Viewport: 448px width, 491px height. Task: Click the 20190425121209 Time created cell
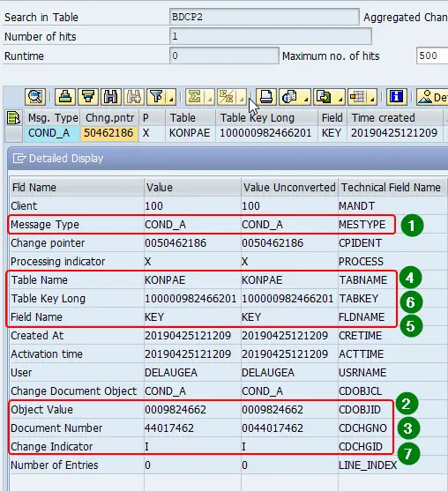394,133
